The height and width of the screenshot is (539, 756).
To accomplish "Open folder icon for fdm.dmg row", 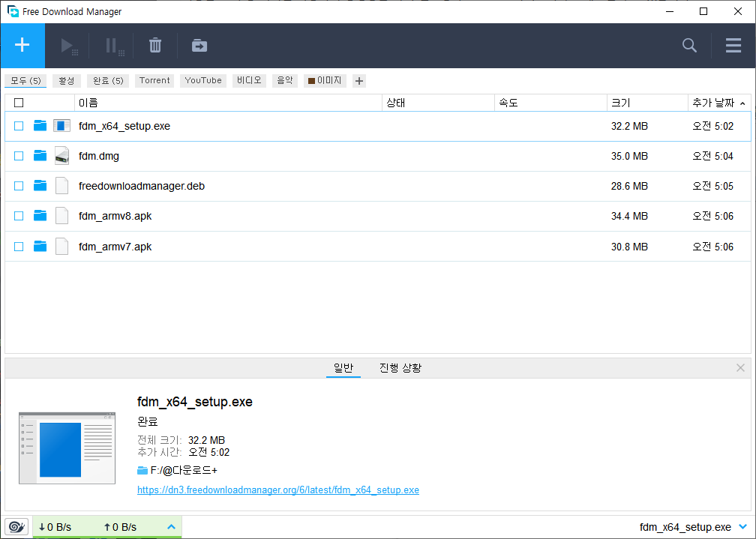I will 40,156.
